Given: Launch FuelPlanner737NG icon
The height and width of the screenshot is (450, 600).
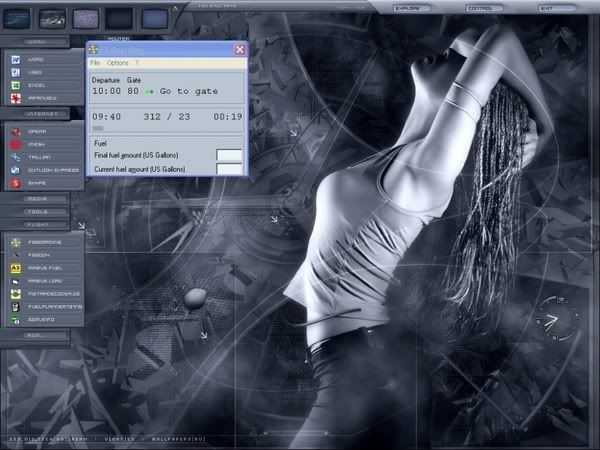Looking at the screenshot, I should pos(16,307).
